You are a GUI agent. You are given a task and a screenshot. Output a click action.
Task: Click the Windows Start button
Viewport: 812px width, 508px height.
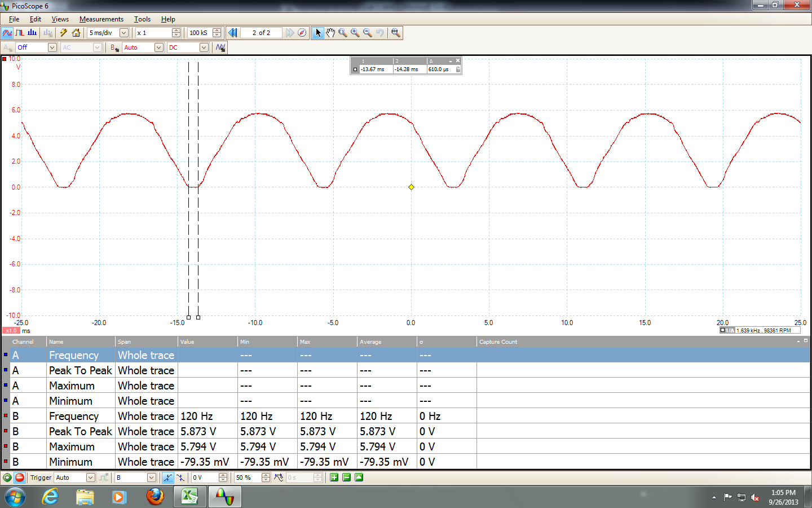15,497
